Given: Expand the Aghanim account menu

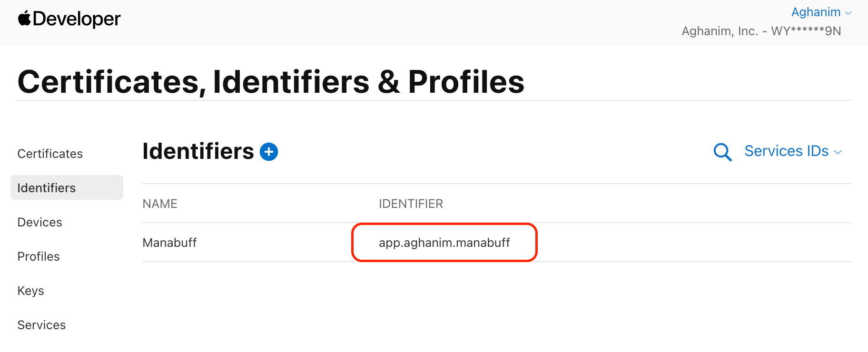Looking at the screenshot, I should click(x=817, y=12).
